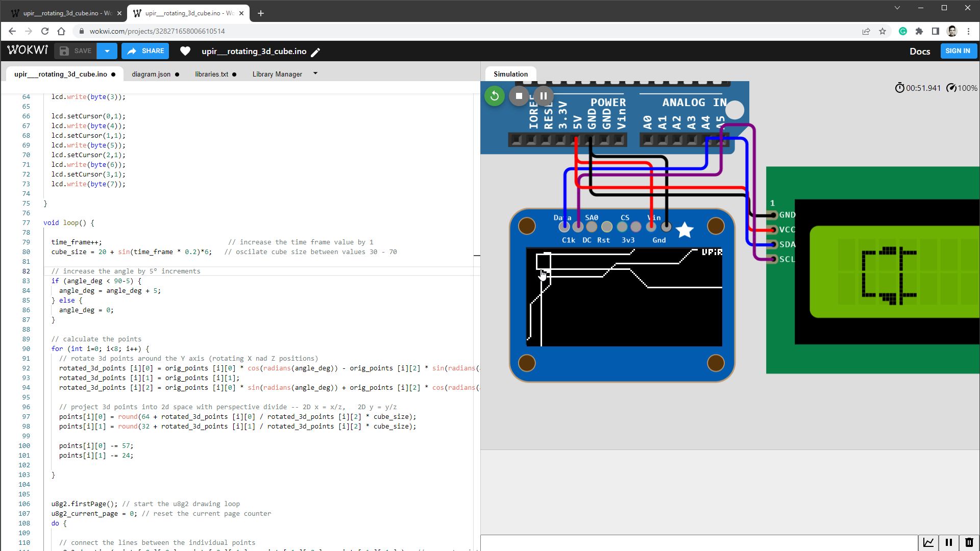
Task: Clear the serial monitor with the trash icon
Action: [969, 542]
